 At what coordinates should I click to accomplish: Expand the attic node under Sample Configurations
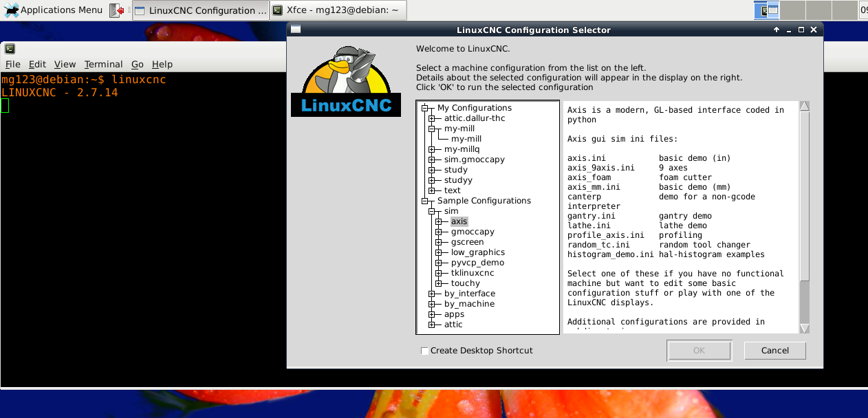(x=431, y=324)
